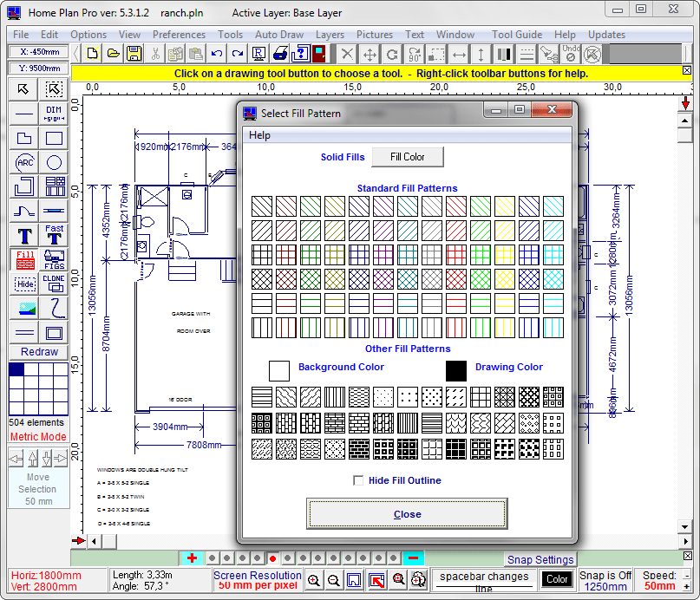Click the Move toolbar cross-arrows icon
This screenshot has height=600, width=700.
click(x=370, y=55)
